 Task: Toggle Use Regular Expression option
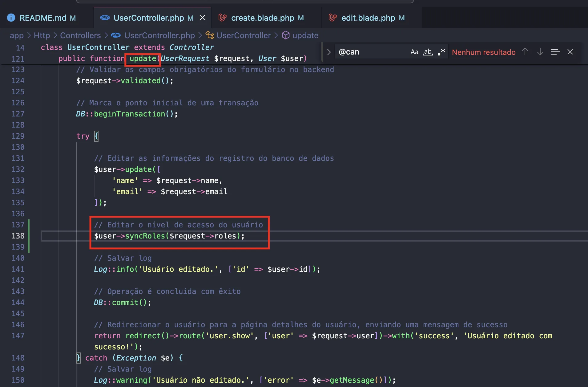441,52
